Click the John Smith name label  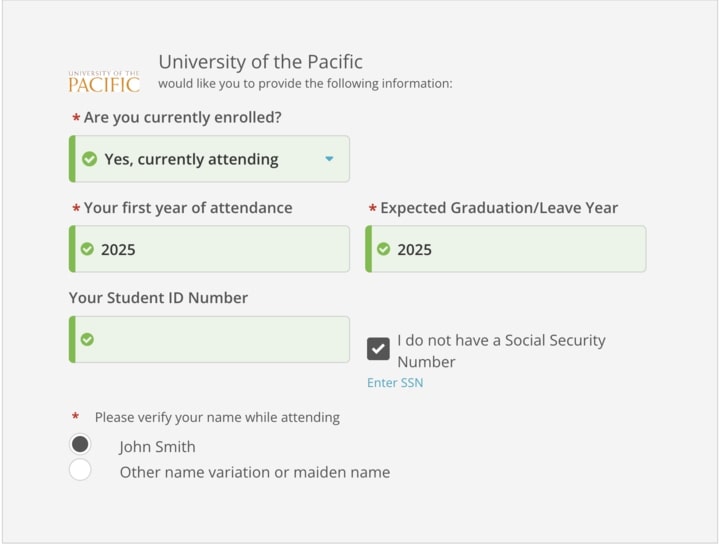click(x=157, y=447)
